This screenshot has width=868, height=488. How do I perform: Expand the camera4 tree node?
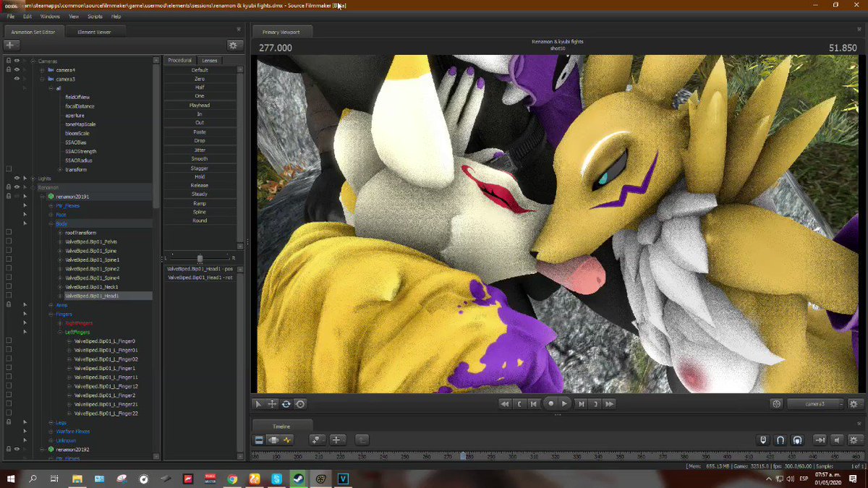[x=43, y=70]
